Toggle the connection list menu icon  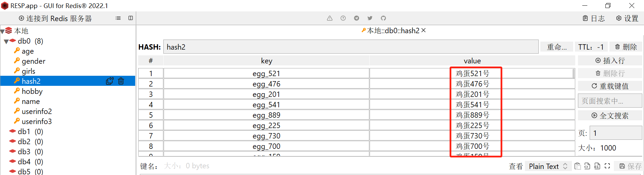[x=118, y=18]
